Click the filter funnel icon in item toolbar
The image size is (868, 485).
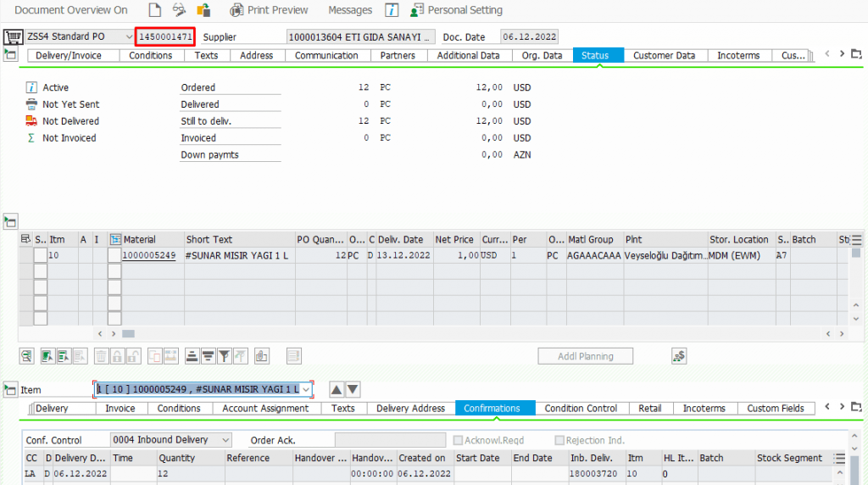(224, 356)
